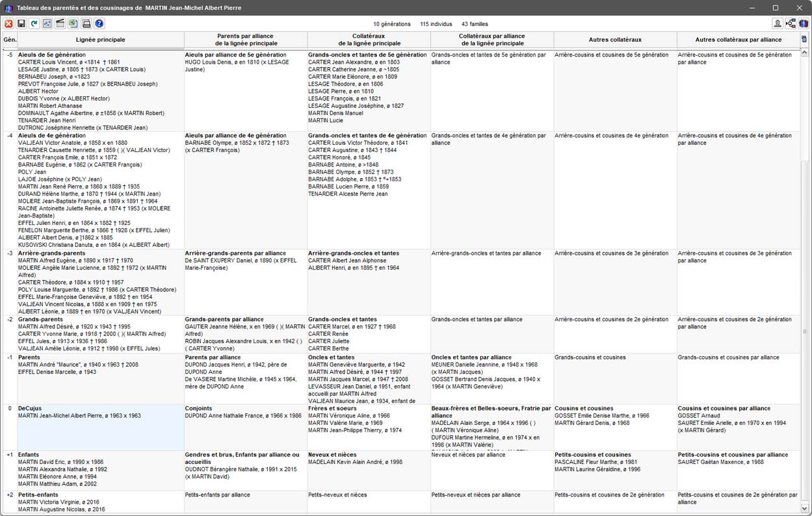Click the vertical scrollbar up arrow
Screen dimensions: 812x516
pos(804,54)
